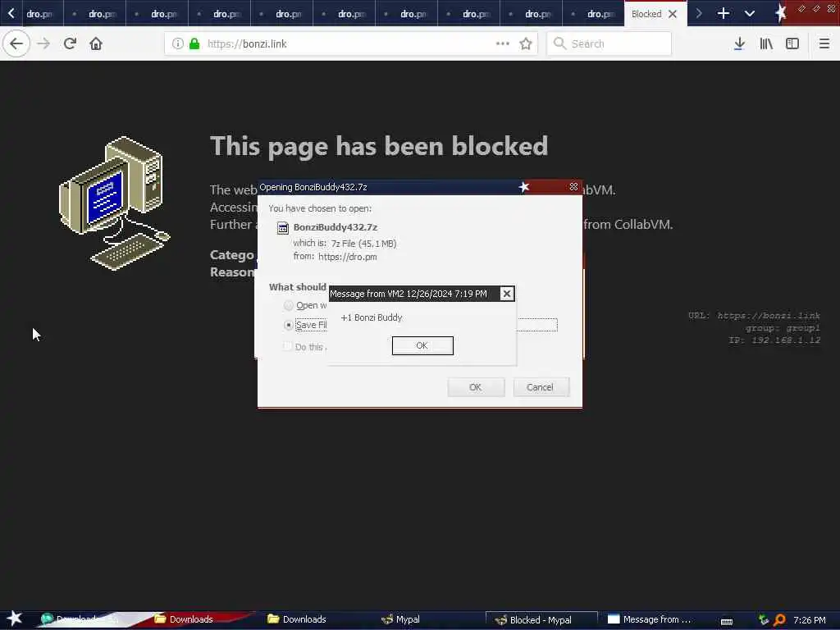
Task: Close the Blocked tab
Action: 673,14
